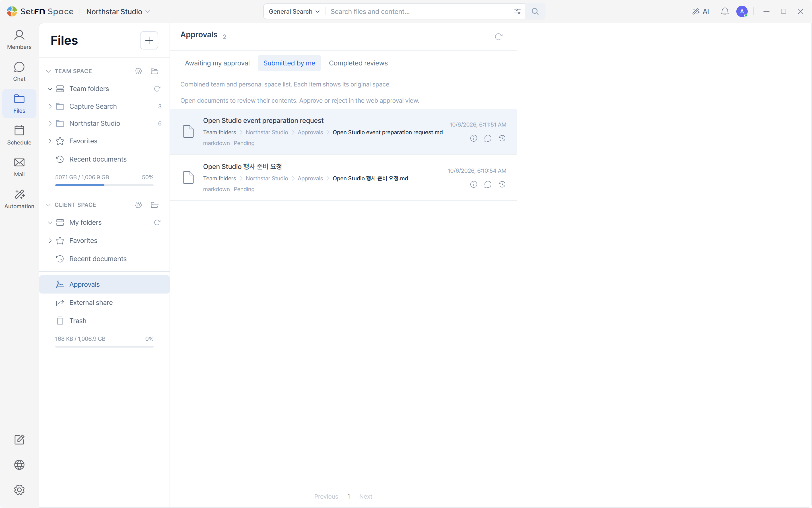The image size is (812, 508).
Task: Open the Trash
Action: tap(104, 321)
